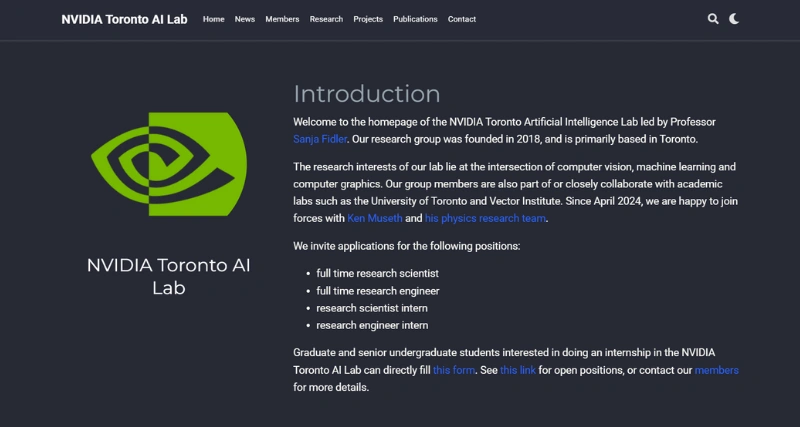800x427 pixels.
Task: Click the NVIDIA Toronto AI Lab caption under logo
Action: [x=168, y=277]
